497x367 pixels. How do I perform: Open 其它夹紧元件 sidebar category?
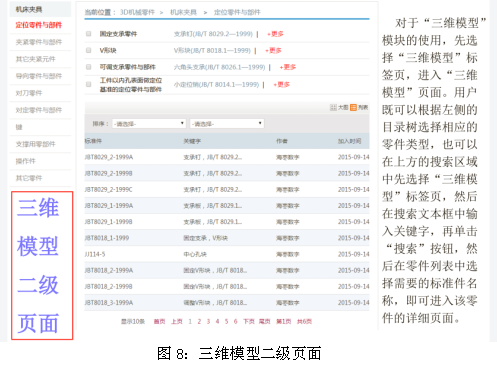click(x=35, y=59)
